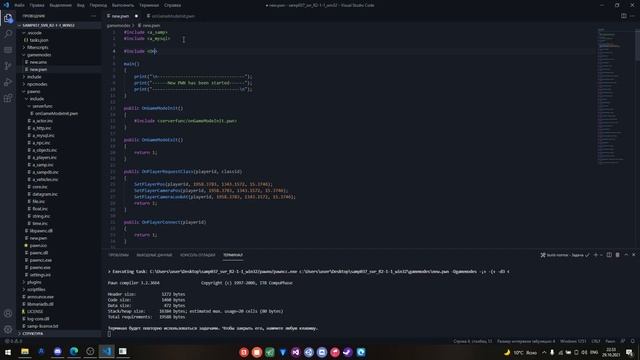Collapse the gamemodes folder
This screenshot has height=360, width=640.
pyautogui.click(x=59, y=55)
